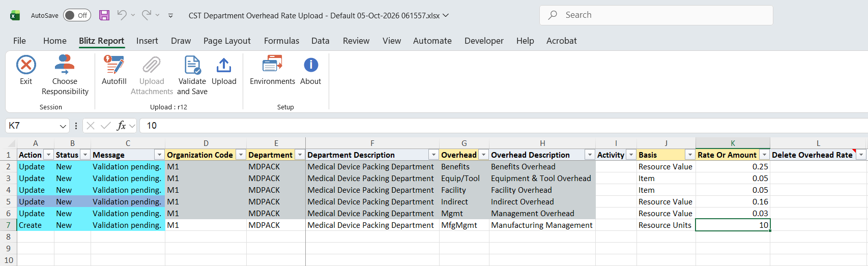This screenshot has height=266, width=868.
Task: Select the MfgMgmt overhead cell
Action: (x=464, y=225)
